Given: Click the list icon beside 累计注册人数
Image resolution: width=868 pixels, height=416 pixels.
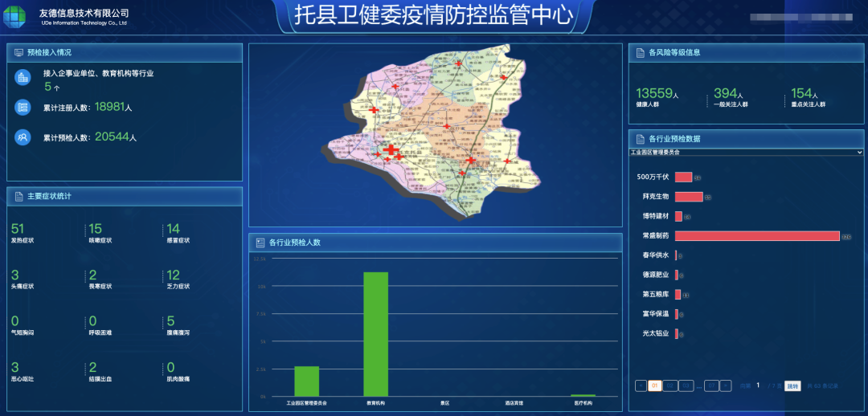Looking at the screenshot, I should coord(23,108).
